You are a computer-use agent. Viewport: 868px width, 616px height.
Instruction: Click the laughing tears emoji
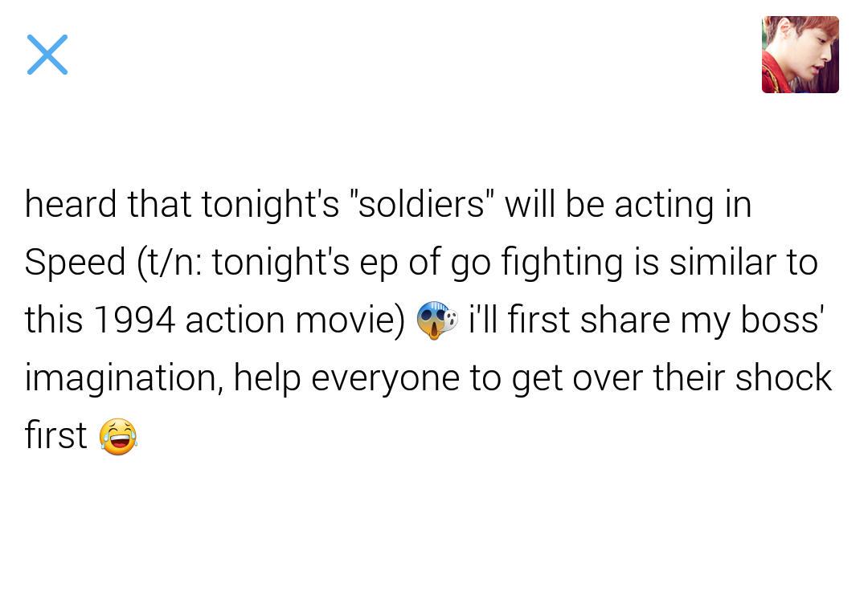coord(118,436)
